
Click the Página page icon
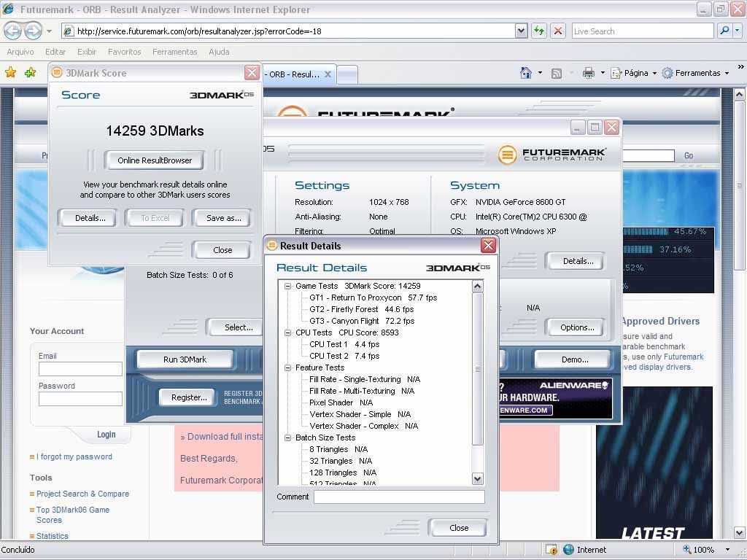pos(616,73)
